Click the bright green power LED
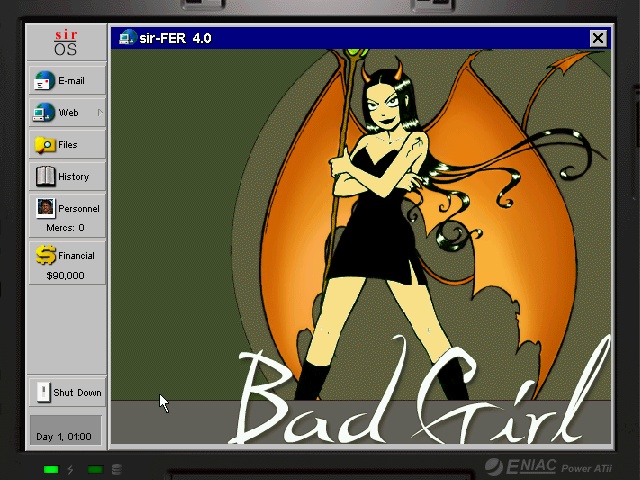The height and width of the screenshot is (480, 640). pos(51,469)
